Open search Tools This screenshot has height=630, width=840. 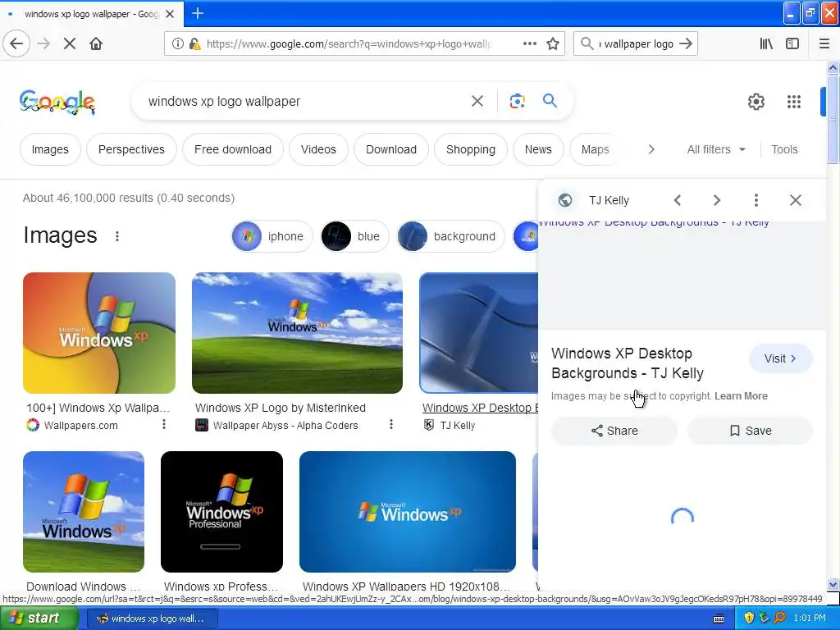[784, 149]
